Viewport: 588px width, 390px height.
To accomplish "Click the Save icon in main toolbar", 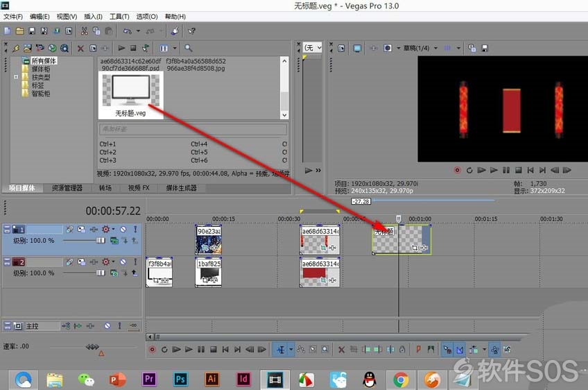I will tap(32, 31).
